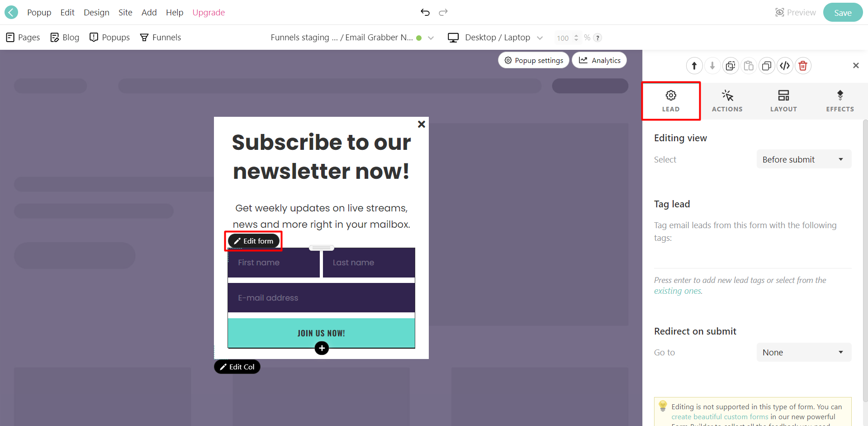The width and height of the screenshot is (868, 426).
Task: Open the Design menu
Action: (96, 12)
